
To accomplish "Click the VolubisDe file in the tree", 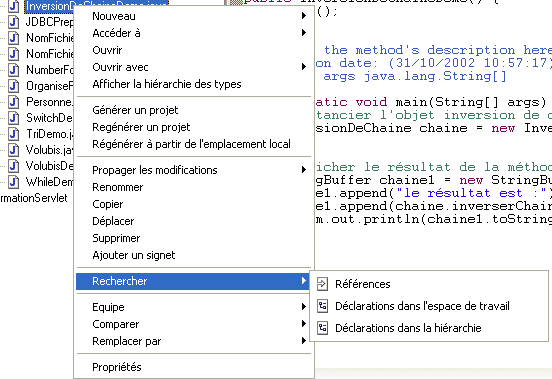I will [49, 166].
